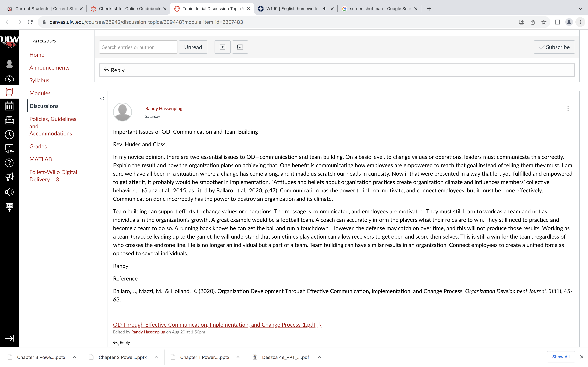The width and height of the screenshot is (588, 367).
Task: Click Show All downloads button
Action: coord(561,357)
